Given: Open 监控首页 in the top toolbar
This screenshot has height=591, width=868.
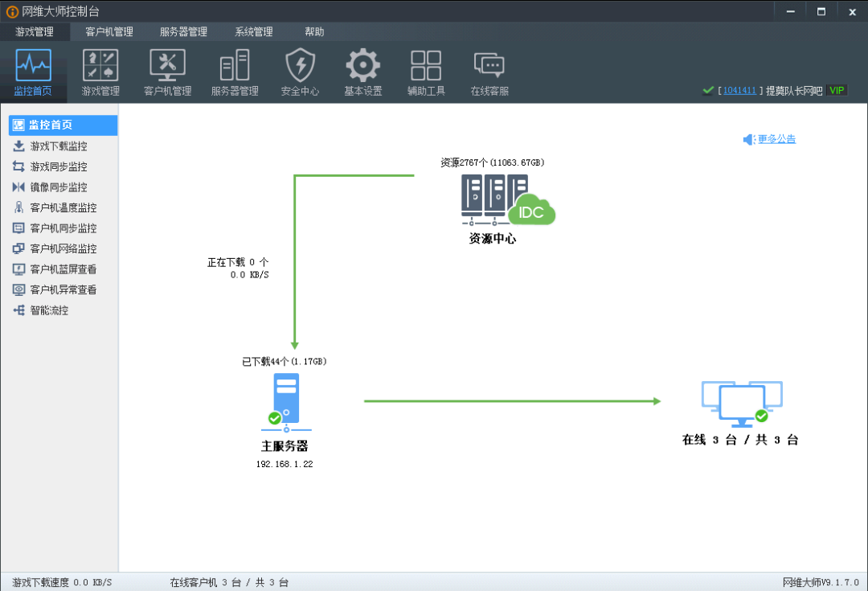Looking at the screenshot, I should [33, 72].
